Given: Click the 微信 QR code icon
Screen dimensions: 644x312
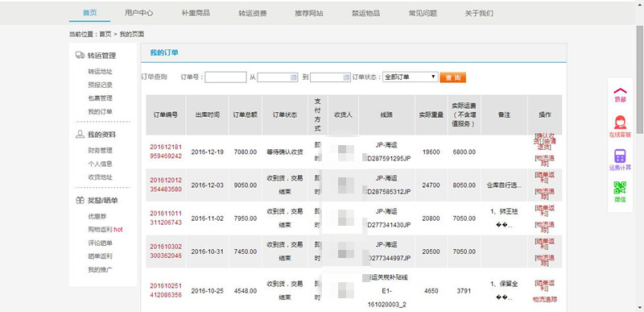Looking at the screenshot, I should [620, 188].
